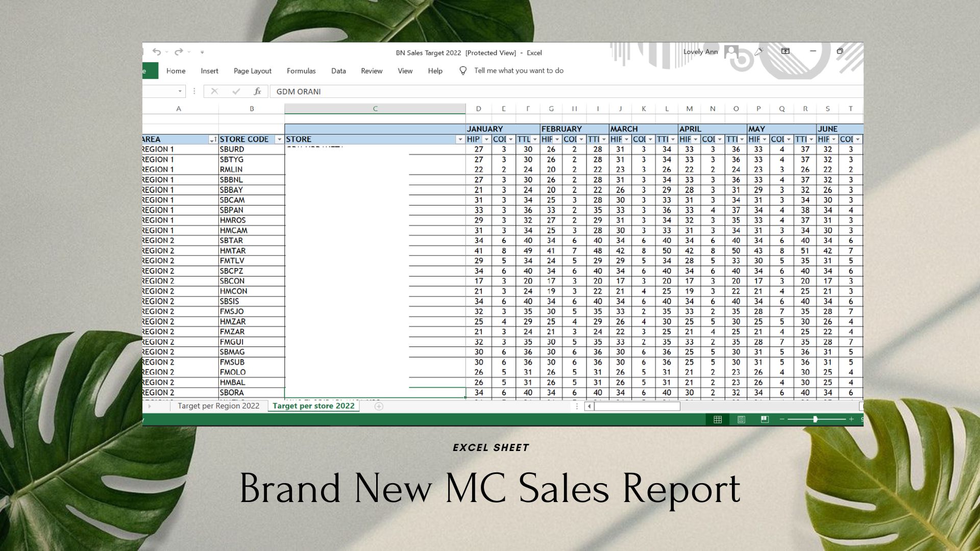Image resolution: width=980 pixels, height=551 pixels.
Task: Switch to Normal view in status bar
Action: coord(718,419)
